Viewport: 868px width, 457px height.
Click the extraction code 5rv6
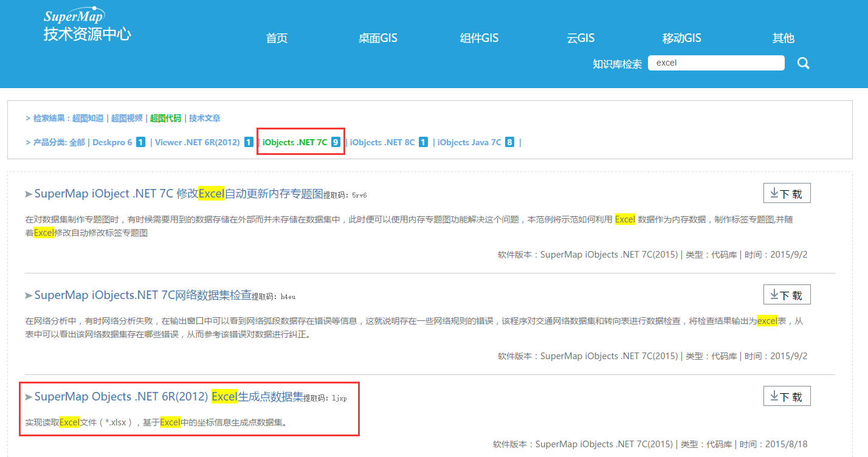point(359,195)
